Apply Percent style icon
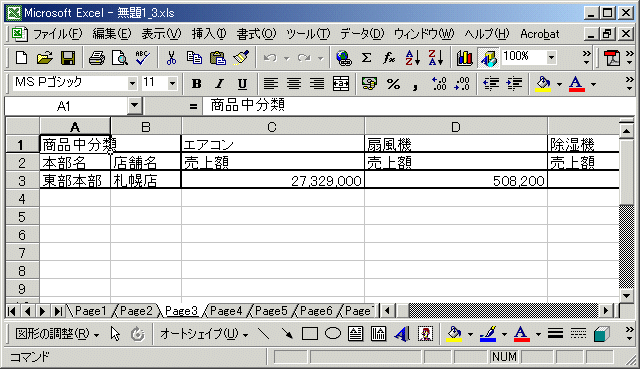 [x=393, y=84]
